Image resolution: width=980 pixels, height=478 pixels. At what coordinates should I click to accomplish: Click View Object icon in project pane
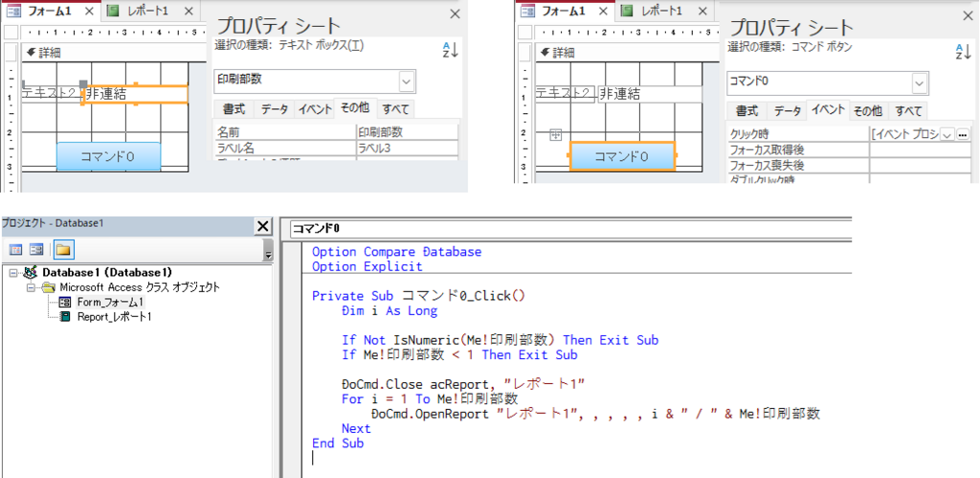pyautogui.click(x=37, y=250)
